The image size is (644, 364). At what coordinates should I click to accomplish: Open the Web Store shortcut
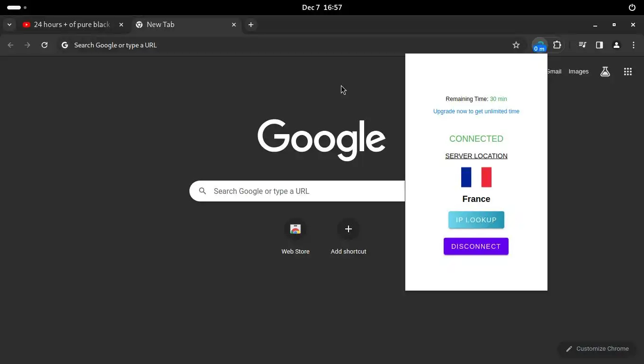click(x=295, y=237)
